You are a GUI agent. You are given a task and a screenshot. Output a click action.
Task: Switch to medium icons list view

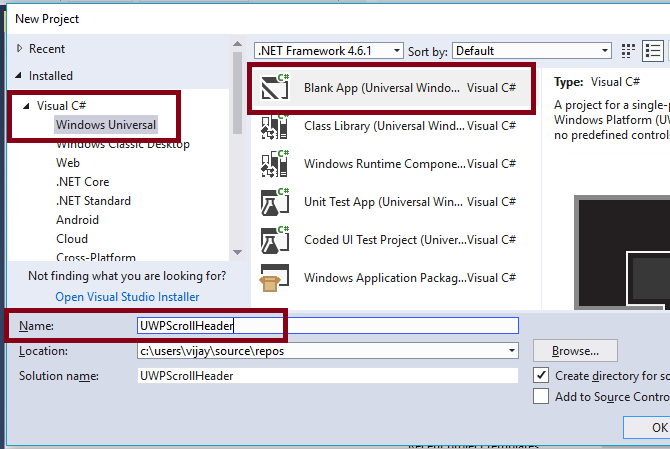click(652, 51)
